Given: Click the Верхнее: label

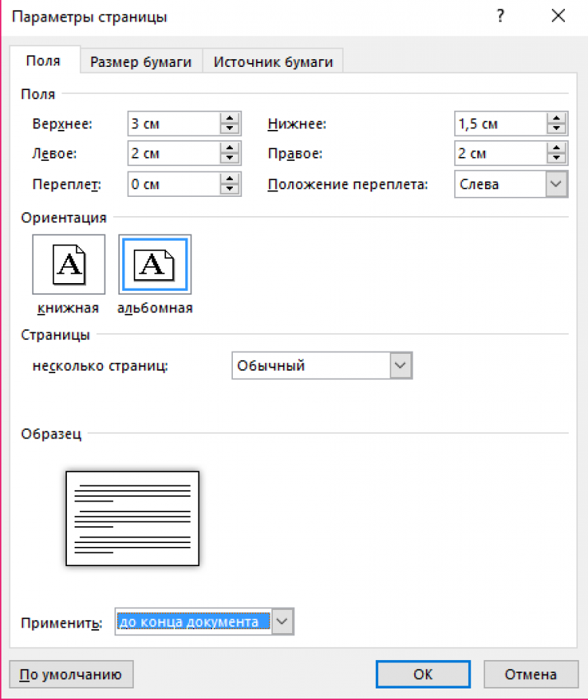Looking at the screenshot, I should [62, 124].
